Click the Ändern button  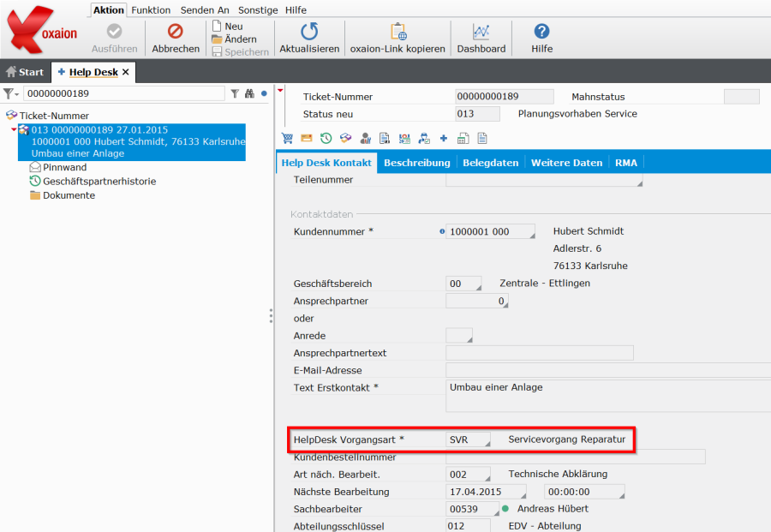234,39
